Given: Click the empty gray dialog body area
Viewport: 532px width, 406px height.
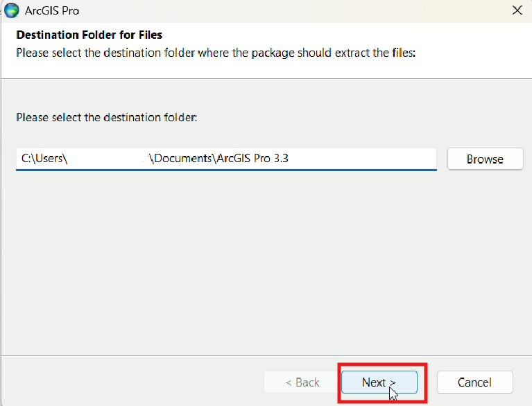Looking at the screenshot, I should click(264, 263).
